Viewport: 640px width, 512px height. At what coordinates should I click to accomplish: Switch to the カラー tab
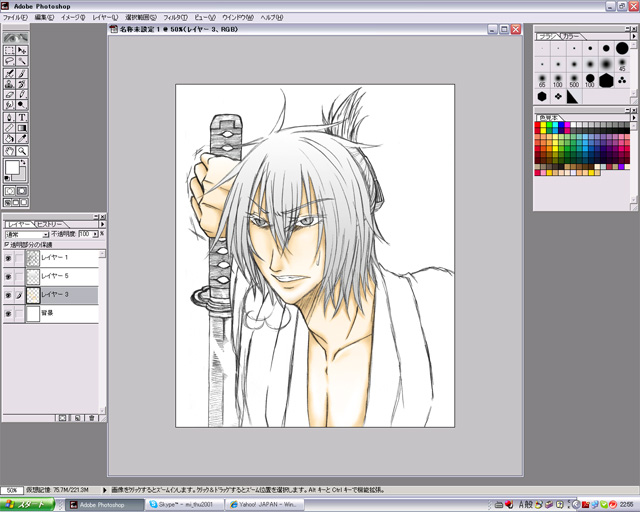570,36
